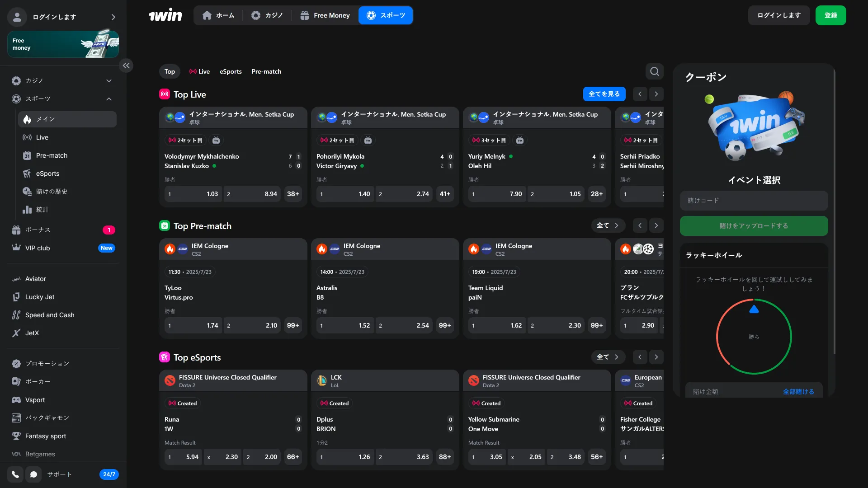Open JetX in sidebar

(x=32, y=333)
